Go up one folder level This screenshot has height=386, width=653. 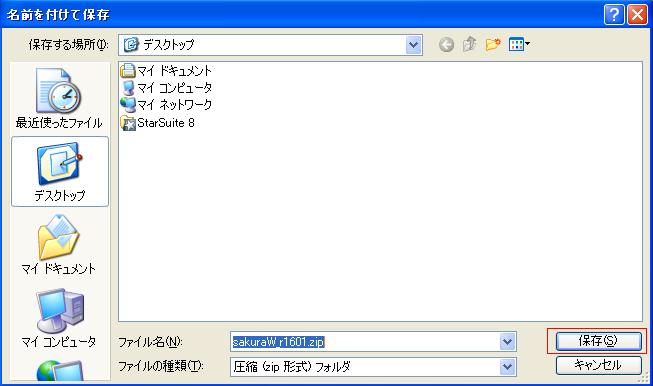469,44
